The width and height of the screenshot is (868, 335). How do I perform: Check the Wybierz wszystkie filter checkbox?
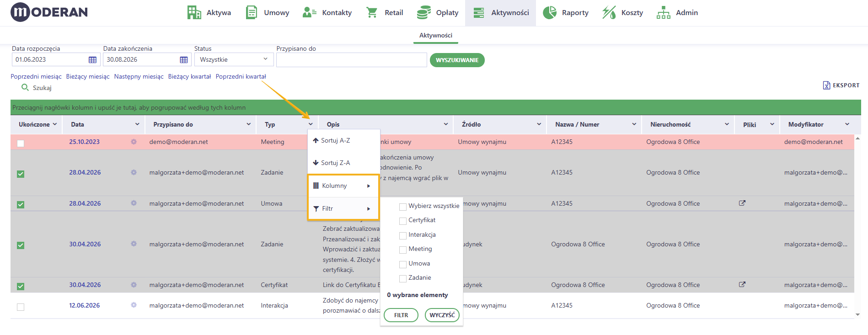403,207
